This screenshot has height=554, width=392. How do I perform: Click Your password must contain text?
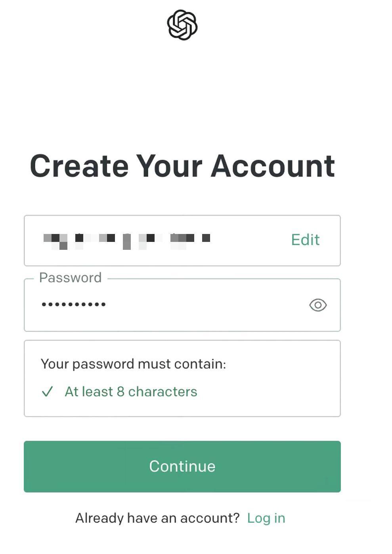click(x=133, y=364)
